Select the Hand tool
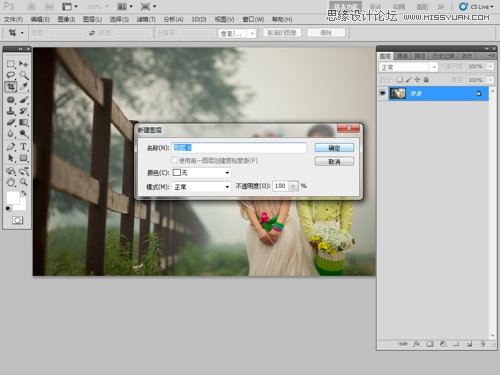This screenshot has width=500, height=375. tap(11, 182)
